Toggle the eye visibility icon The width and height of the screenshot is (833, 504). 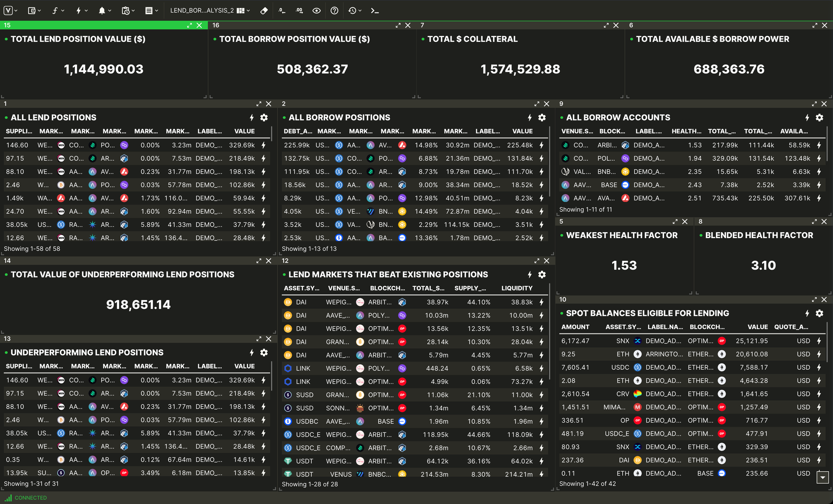coord(317,11)
